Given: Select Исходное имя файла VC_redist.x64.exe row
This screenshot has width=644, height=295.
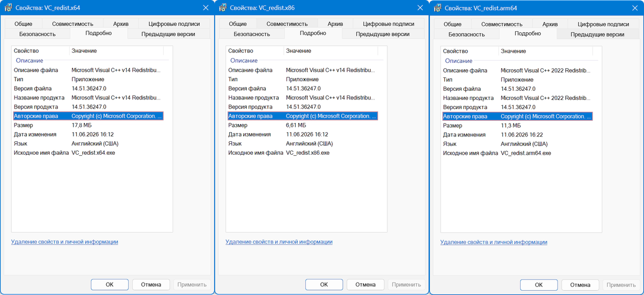Looking at the screenshot, I should pyautogui.click(x=87, y=153).
